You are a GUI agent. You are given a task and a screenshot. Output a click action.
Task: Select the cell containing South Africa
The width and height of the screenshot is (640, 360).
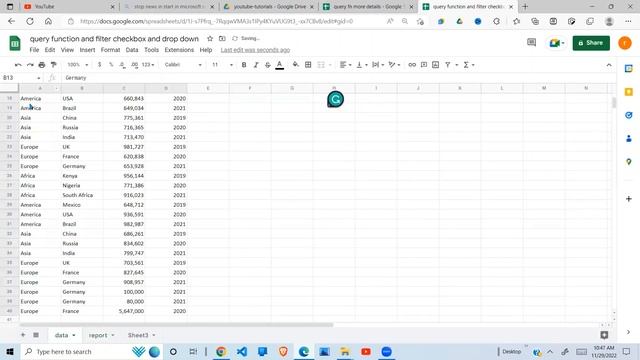[82, 195]
